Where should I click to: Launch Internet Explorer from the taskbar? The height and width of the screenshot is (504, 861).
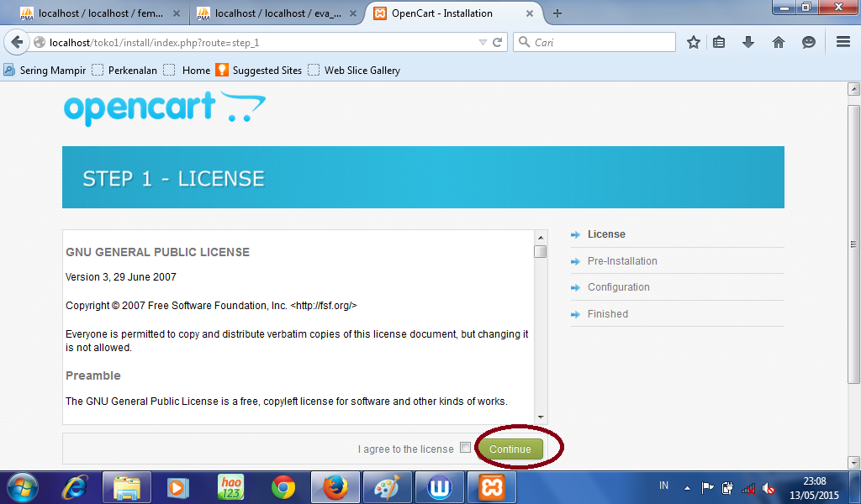tap(75, 487)
